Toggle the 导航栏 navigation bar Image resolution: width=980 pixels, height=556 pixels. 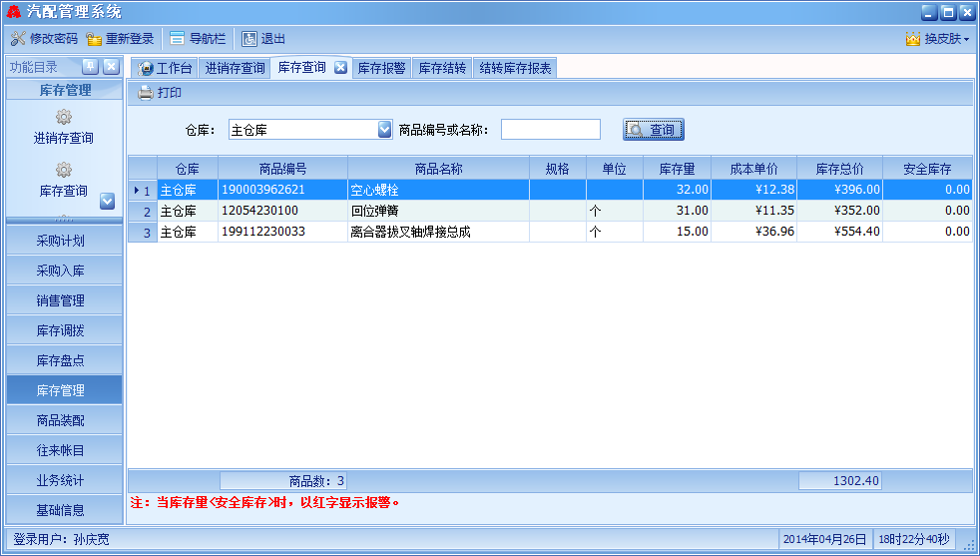tap(177, 39)
